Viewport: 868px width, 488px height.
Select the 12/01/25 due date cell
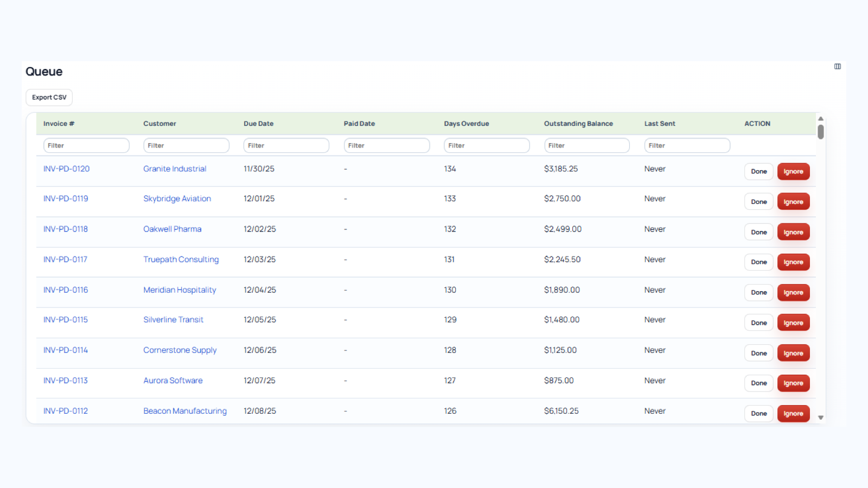click(x=259, y=198)
